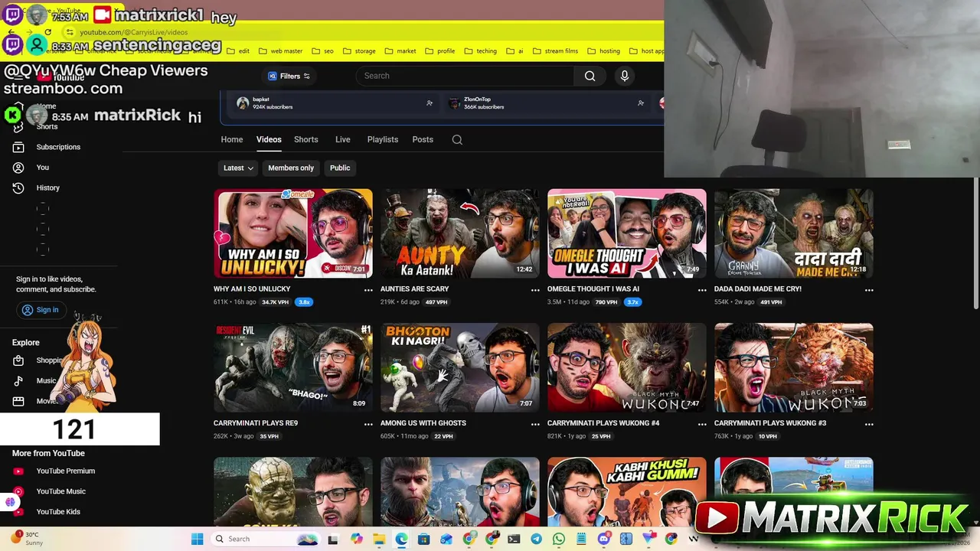Image resolution: width=980 pixels, height=551 pixels.
Task: Open the seo bookmark folder
Action: point(323,51)
